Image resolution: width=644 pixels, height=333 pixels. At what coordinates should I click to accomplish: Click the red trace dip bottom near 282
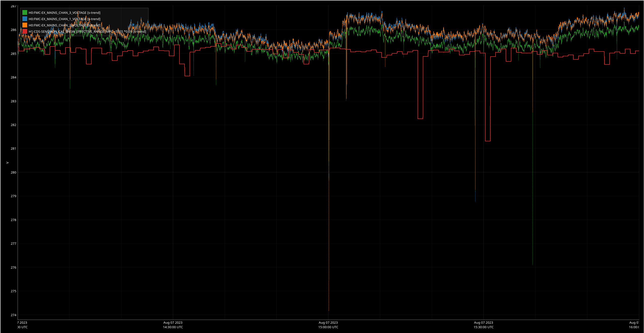click(x=420, y=118)
